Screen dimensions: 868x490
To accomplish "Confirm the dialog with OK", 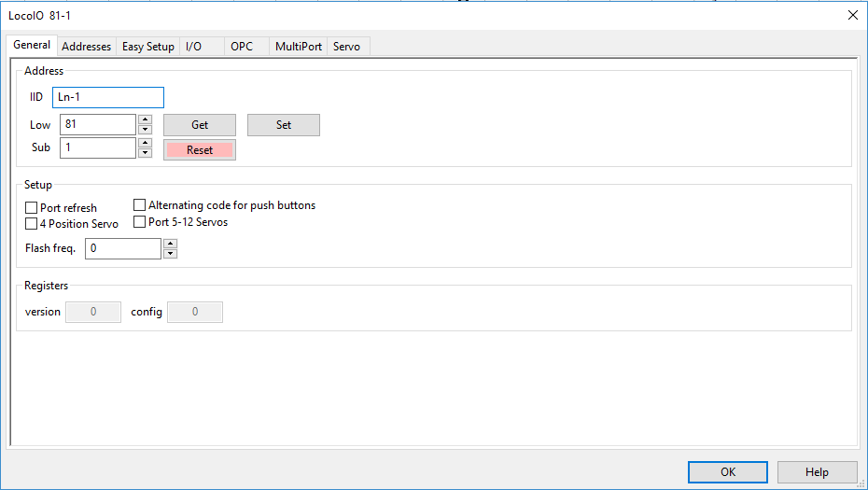I will 728,472.
